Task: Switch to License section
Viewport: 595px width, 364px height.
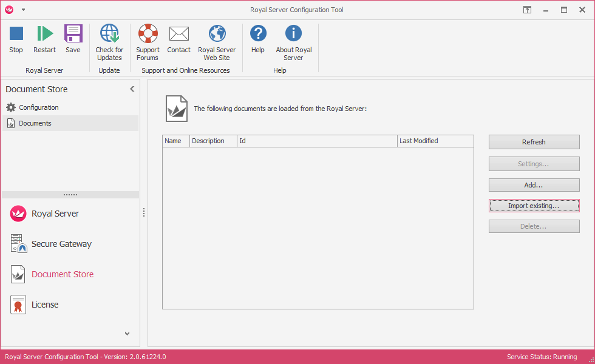Action: tap(70, 305)
